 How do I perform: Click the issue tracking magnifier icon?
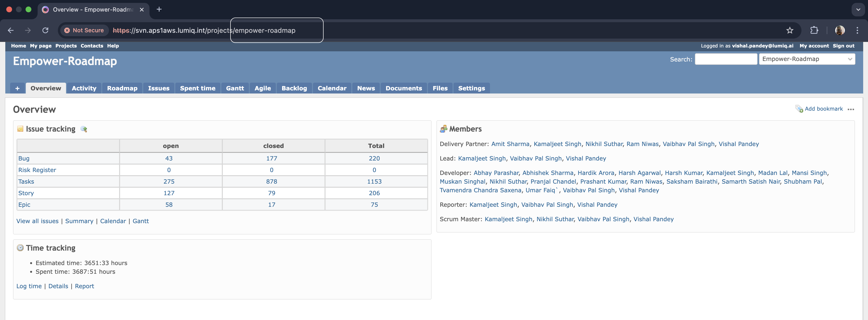84,129
